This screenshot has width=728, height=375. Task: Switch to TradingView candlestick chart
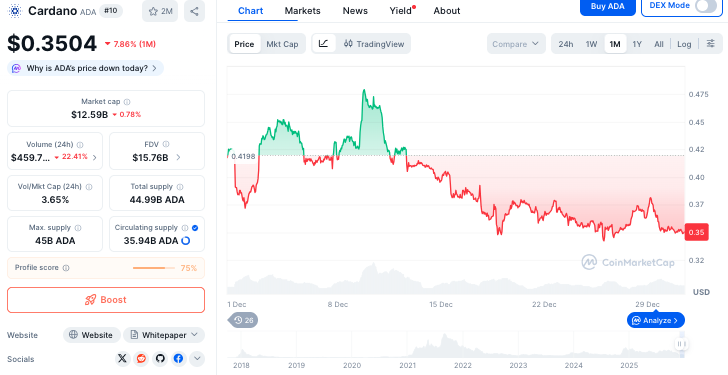[x=373, y=44]
